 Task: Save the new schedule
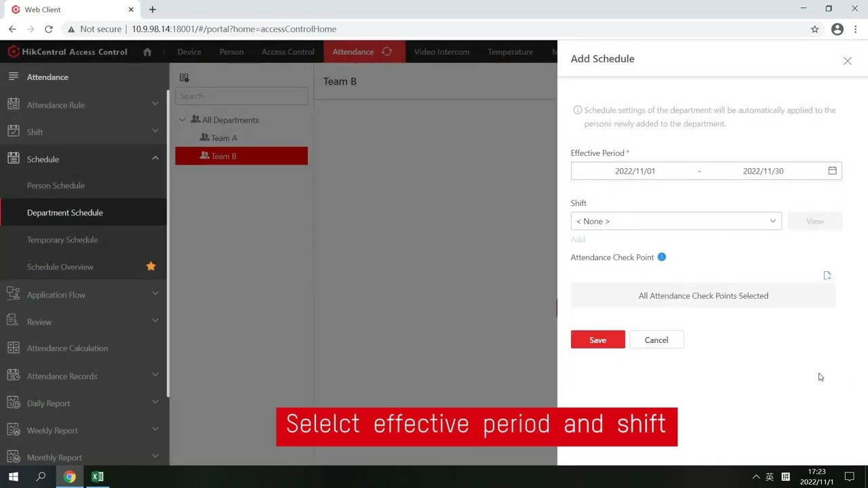tap(597, 340)
